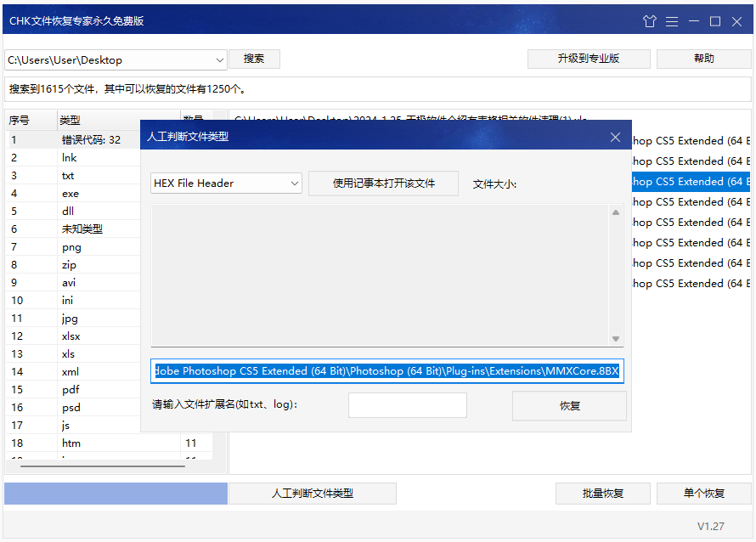
Task: Click the MMXCore.8BX path text field
Action: (387, 370)
